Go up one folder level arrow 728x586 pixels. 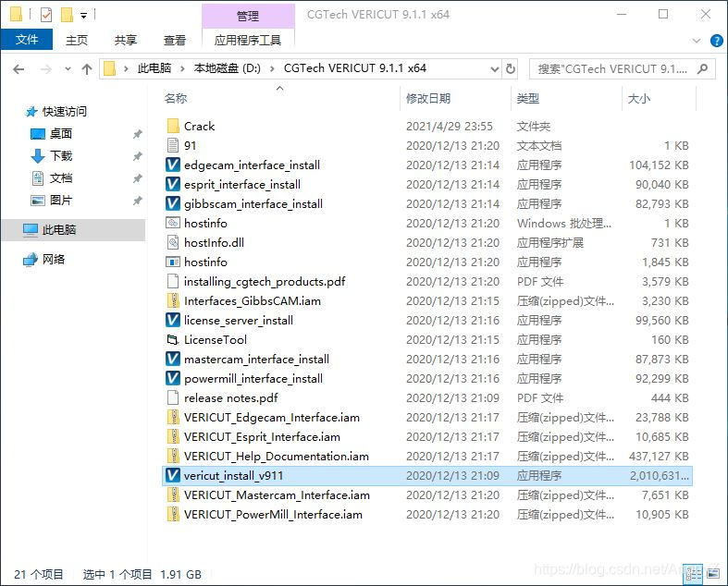[x=87, y=69]
